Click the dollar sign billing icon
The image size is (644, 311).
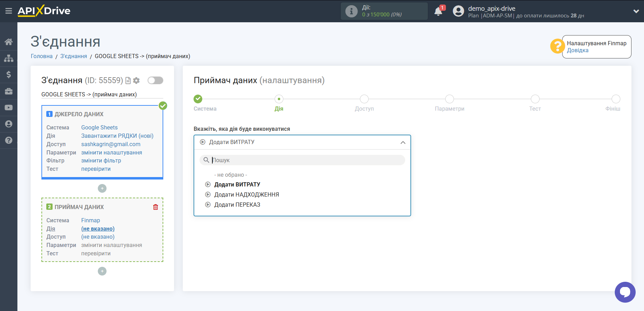[9, 74]
